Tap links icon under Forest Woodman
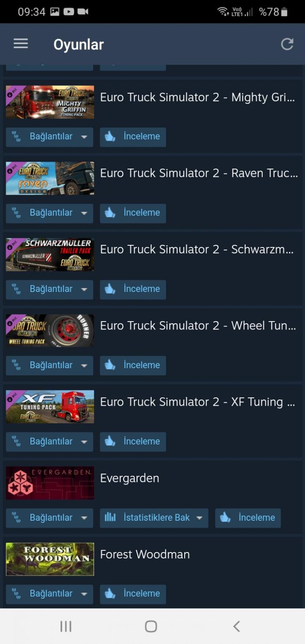 [16, 594]
